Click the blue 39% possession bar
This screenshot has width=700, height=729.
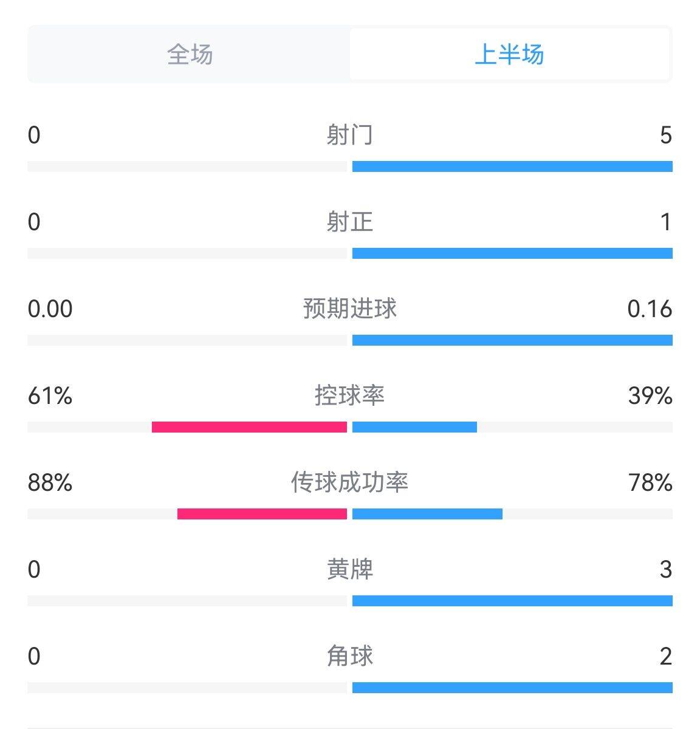point(414,427)
